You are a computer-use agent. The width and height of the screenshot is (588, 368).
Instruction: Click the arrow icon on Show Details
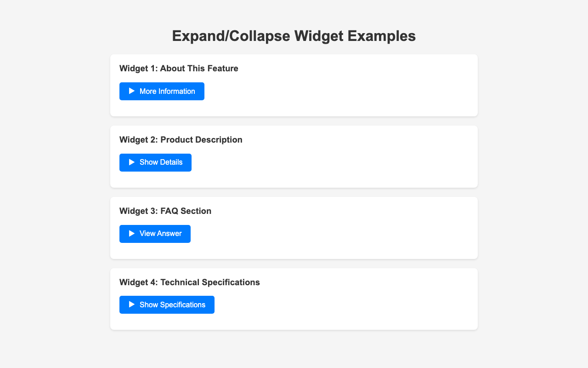132,162
